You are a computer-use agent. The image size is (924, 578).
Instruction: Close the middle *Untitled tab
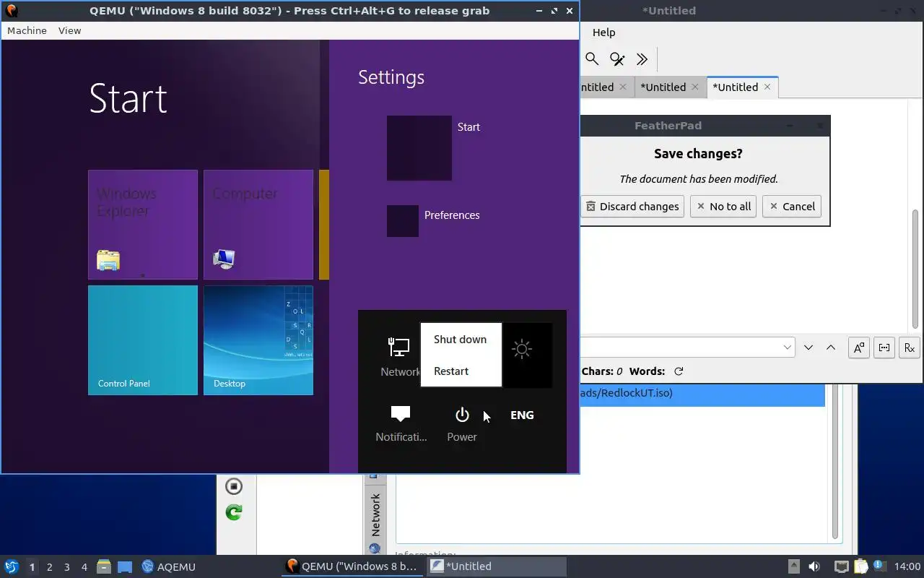pyautogui.click(x=695, y=87)
